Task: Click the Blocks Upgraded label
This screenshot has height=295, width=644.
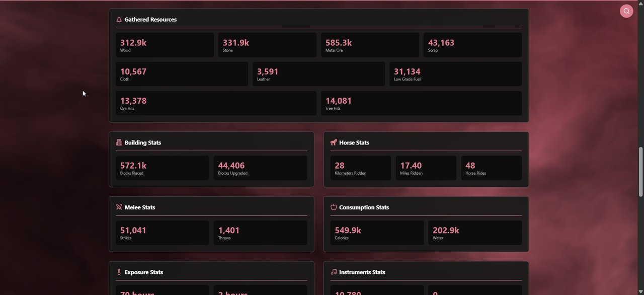Action: coord(233,173)
